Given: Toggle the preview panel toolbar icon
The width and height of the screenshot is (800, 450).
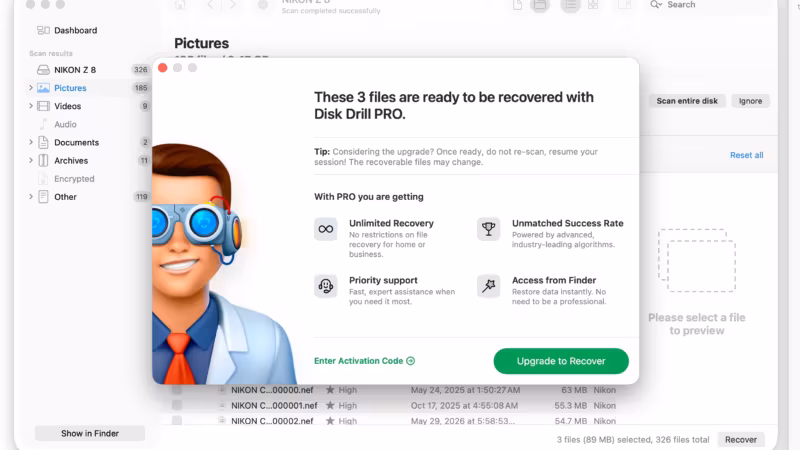Looking at the screenshot, I should click(x=624, y=5).
